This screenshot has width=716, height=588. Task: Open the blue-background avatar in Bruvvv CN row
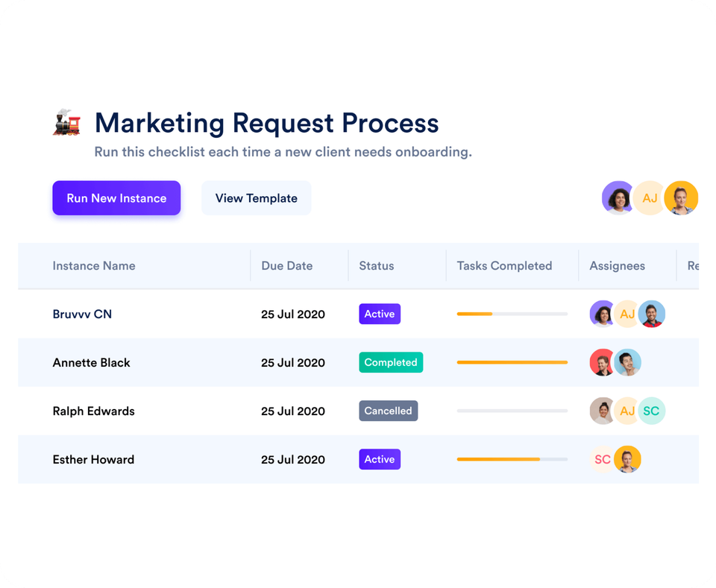point(652,314)
